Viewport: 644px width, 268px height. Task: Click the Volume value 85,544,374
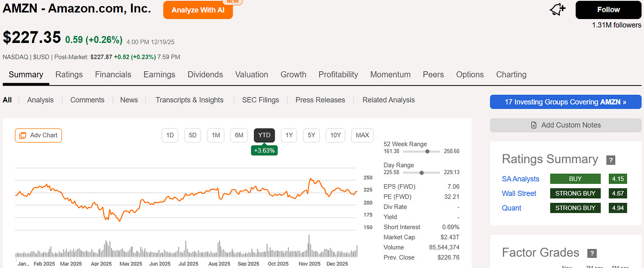tap(444, 247)
